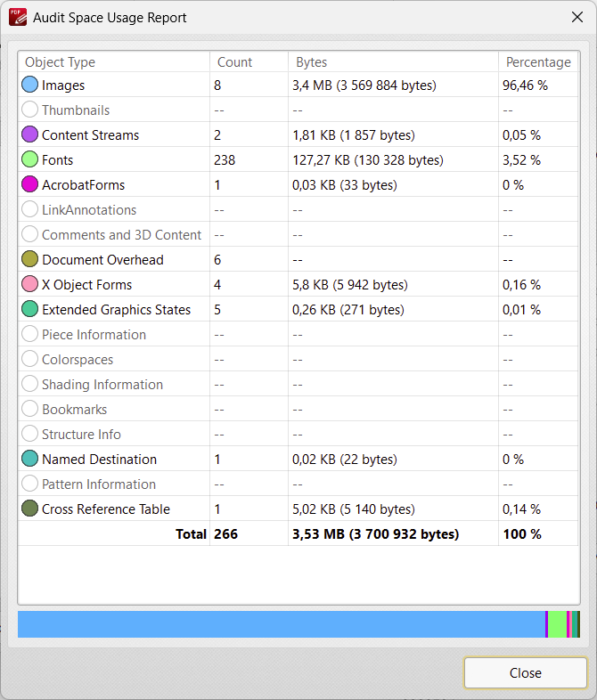This screenshot has height=700, width=597.
Task: Click the magenta AcrobatForms color circle
Action: point(29,185)
